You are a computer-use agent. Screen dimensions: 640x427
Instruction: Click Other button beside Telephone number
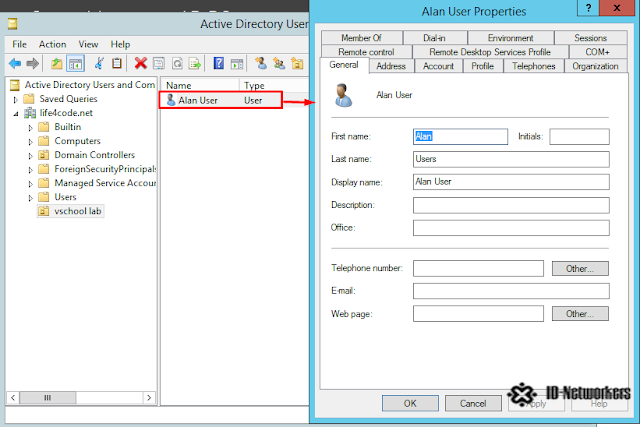pyautogui.click(x=580, y=269)
